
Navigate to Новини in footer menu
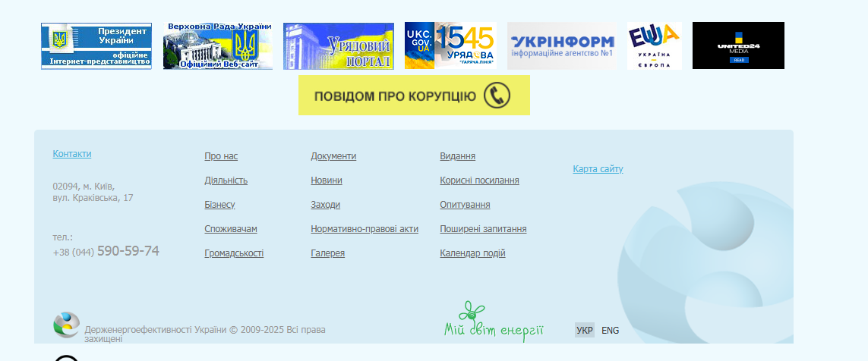coord(327,180)
